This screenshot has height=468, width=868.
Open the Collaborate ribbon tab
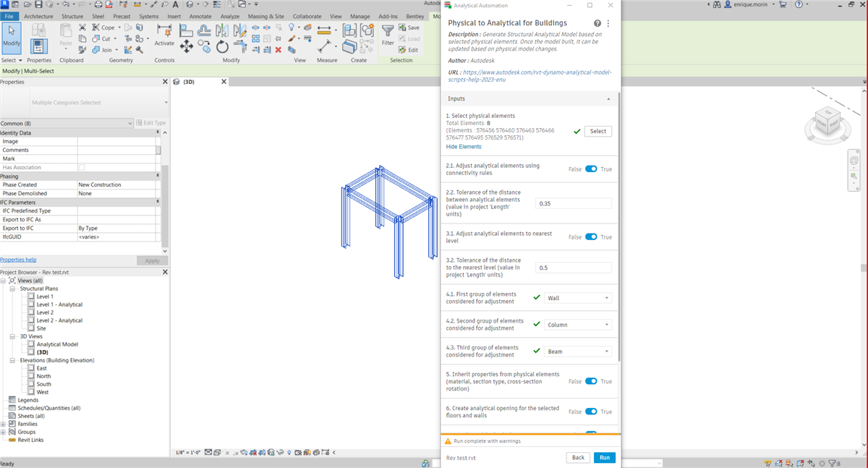[307, 16]
